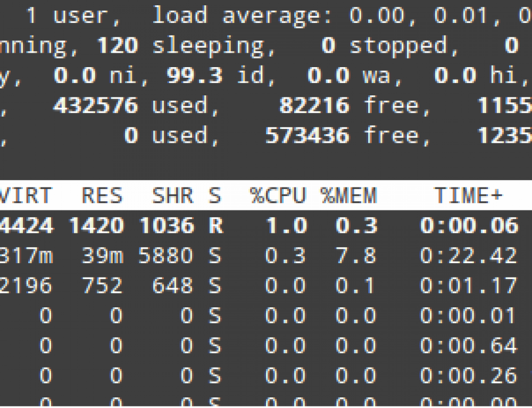
Task: Click the 82216 free memory value
Action: tap(314, 107)
